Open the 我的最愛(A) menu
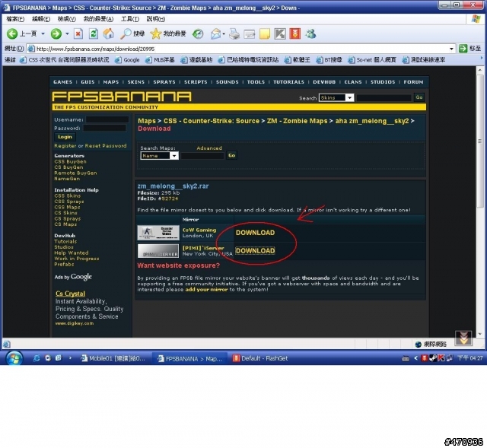 [98, 19]
